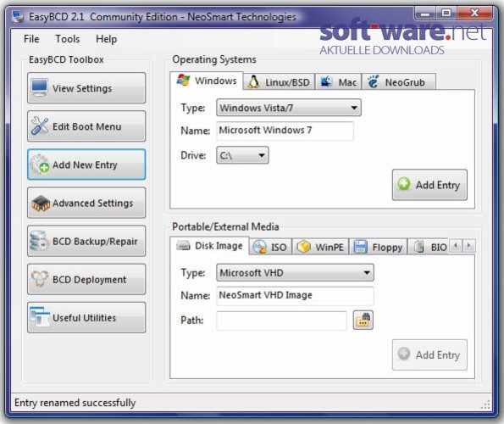Open the Edit Boot Menu tool

point(86,126)
